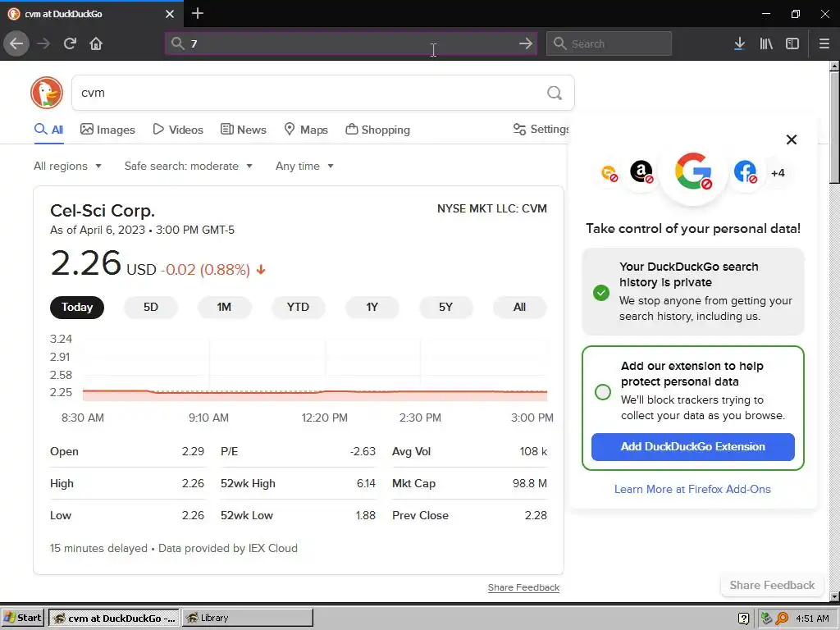The width and height of the screenshot is (840, 630).
Task: Click the vertical scrollbar thumb
Action: point(834,129)
